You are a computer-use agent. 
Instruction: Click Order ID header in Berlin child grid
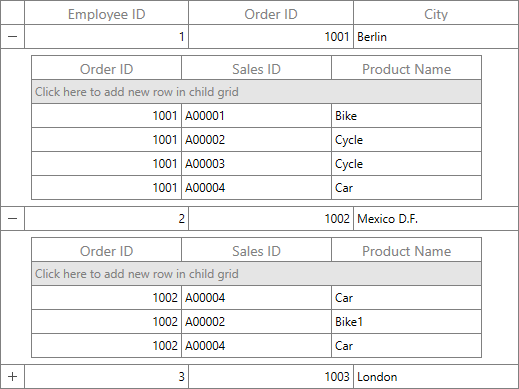106,69
